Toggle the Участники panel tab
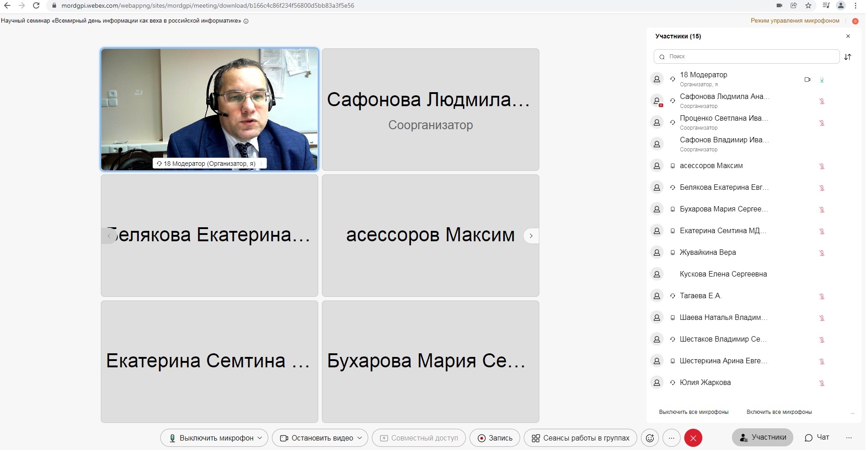This screenshot has height=450, width=868. pyautogui.click(x=763, y=437)
